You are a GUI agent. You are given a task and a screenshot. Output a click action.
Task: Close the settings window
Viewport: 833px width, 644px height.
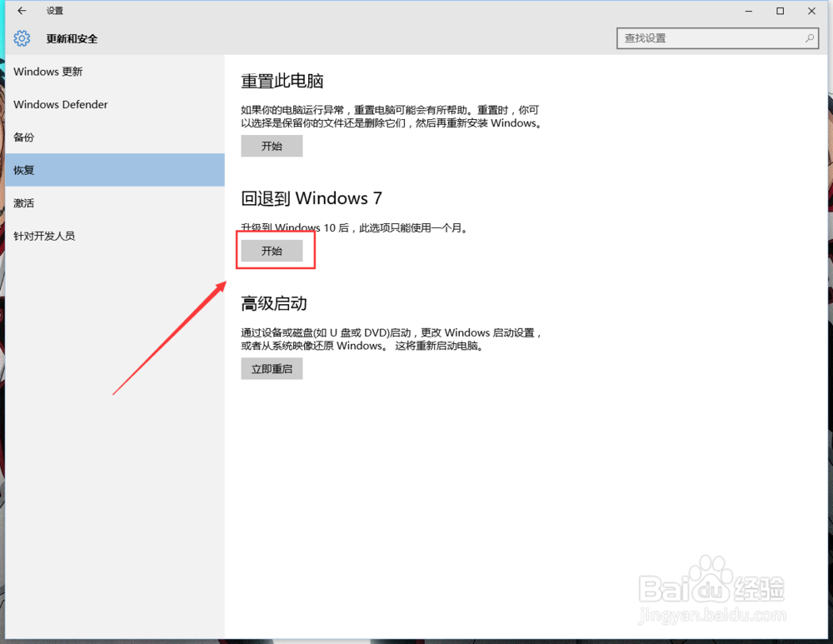point(811,11)
